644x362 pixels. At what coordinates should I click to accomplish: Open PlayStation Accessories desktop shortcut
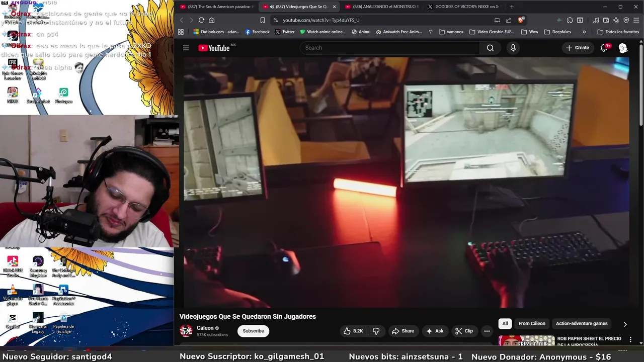click(x=63, y=295)
